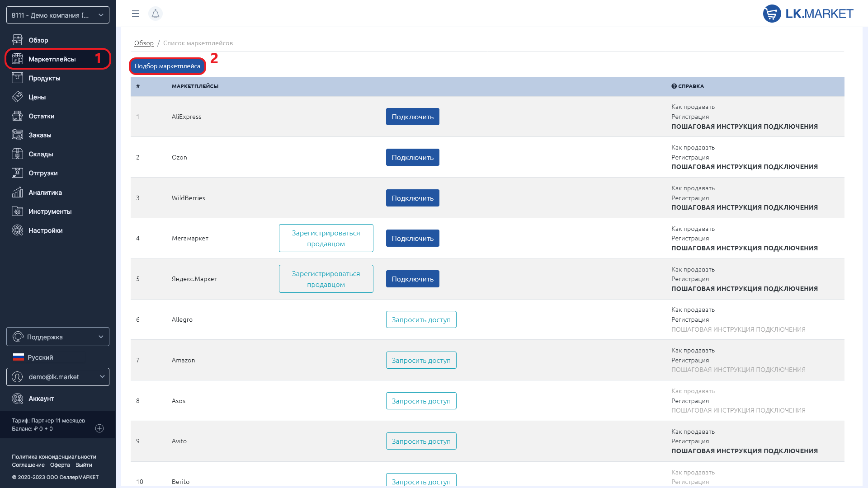Open Соглашение footer link
Image resolution: width=868 pixels, height=488 pixels.
pos(28,465)
